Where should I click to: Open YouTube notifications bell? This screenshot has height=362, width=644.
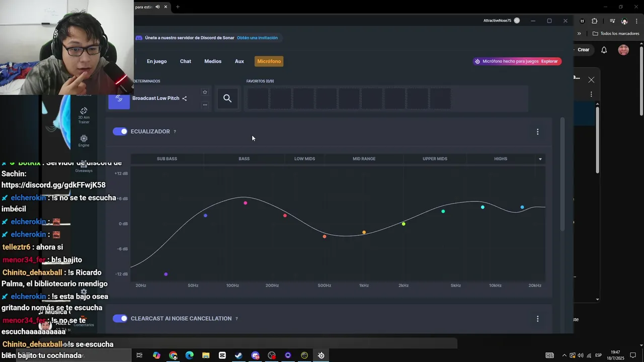(x=604, y=50)
